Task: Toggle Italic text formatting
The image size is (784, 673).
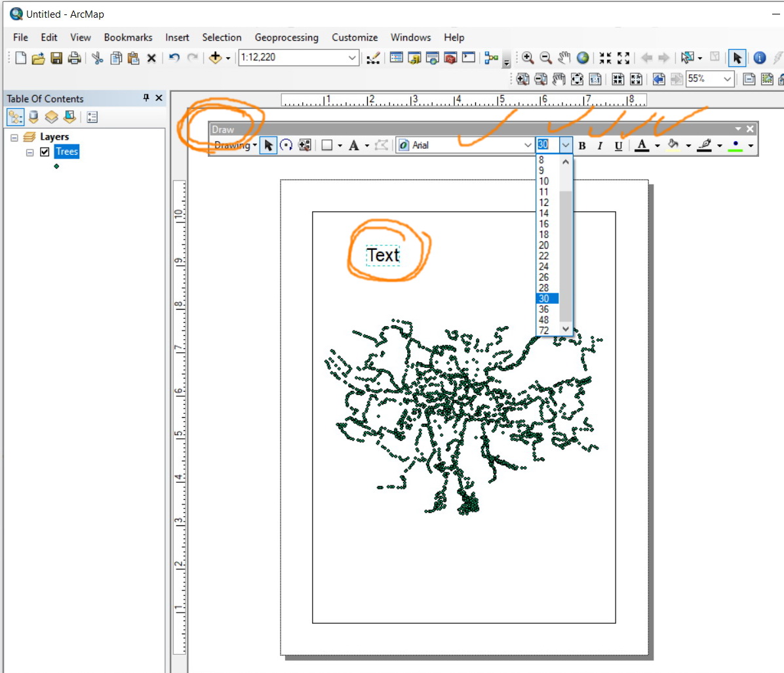Action: pos(600,146)
